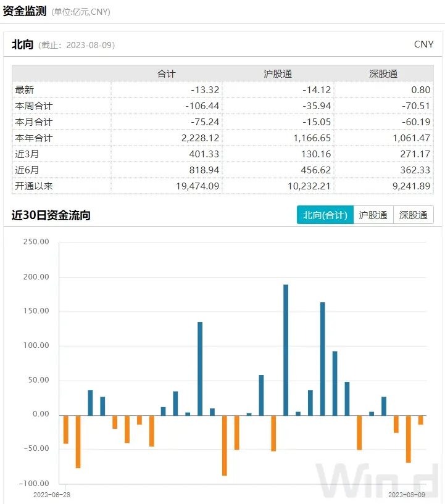This screenshot has height=504, width=445.
Task: Click the tallest blue bar near 190
Action: coord(286,350)
